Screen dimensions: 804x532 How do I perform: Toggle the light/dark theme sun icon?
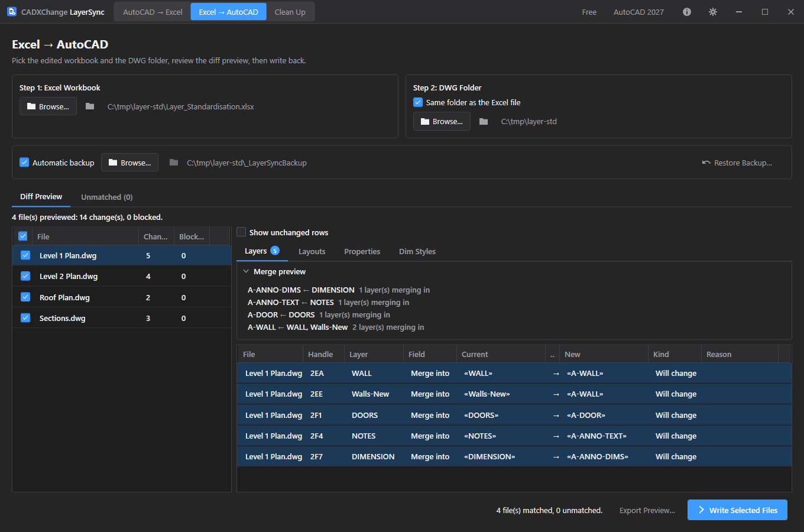tap(713, 12)
